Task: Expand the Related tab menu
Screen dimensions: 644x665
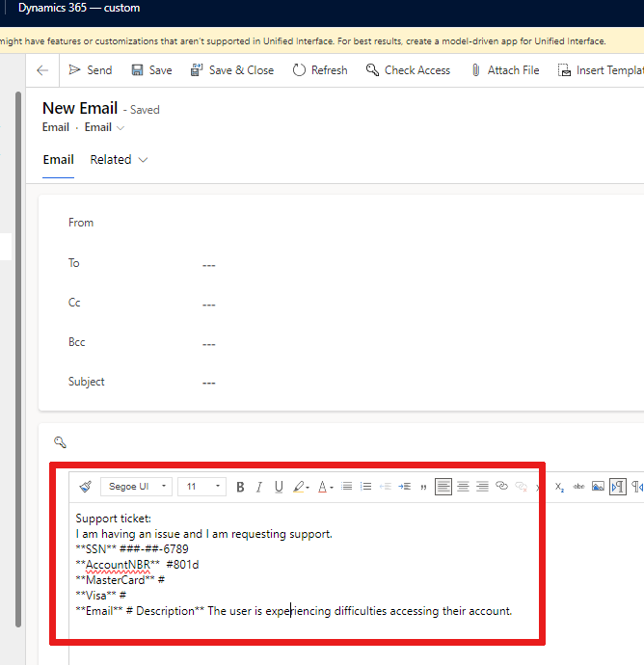Action: tap(119, 160)
